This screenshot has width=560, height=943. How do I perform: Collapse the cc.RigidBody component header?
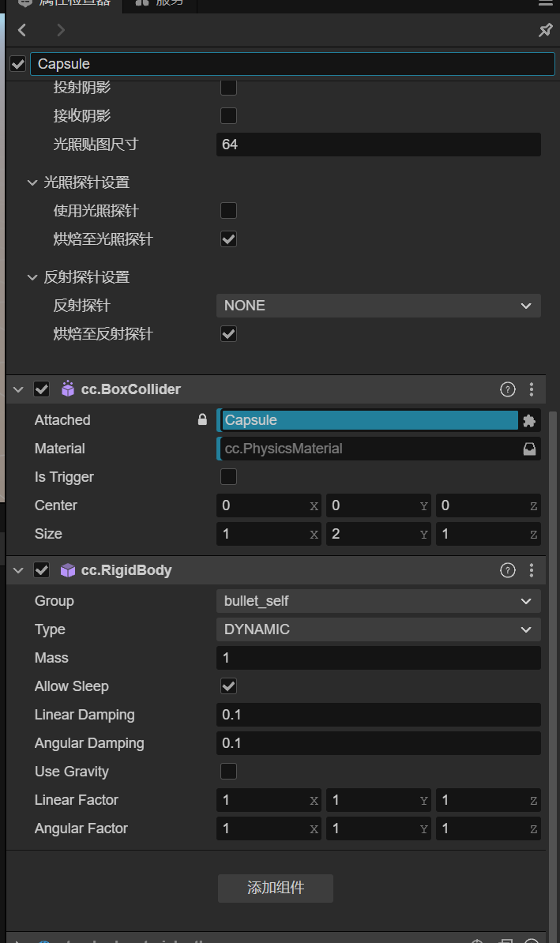(x=18, y=570)
